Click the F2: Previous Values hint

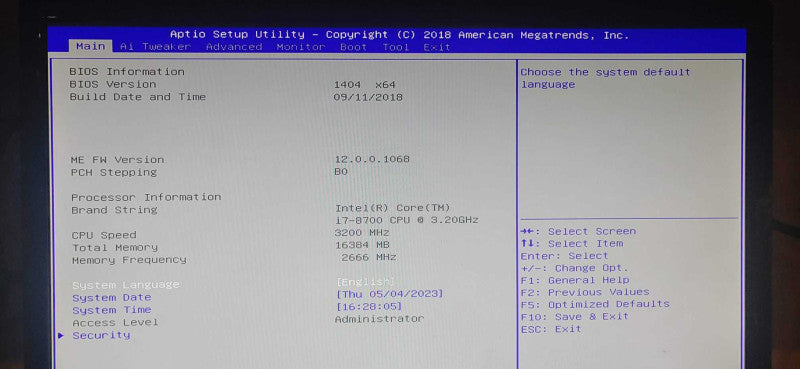pyautogui.click(x=585, y=292)
